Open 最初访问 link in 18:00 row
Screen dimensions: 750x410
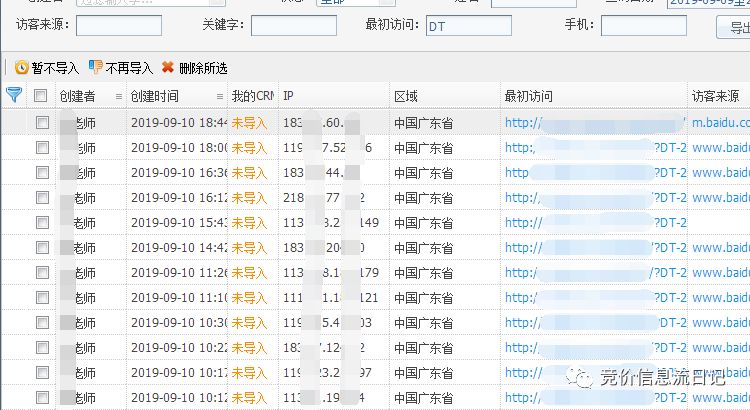pyautogui.click(x=596, y=148)
